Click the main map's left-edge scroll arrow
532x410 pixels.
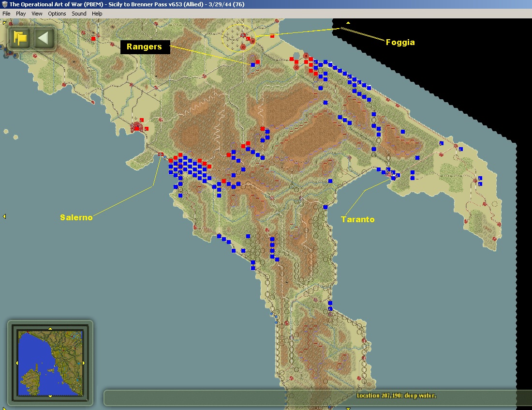pos(4,216)
